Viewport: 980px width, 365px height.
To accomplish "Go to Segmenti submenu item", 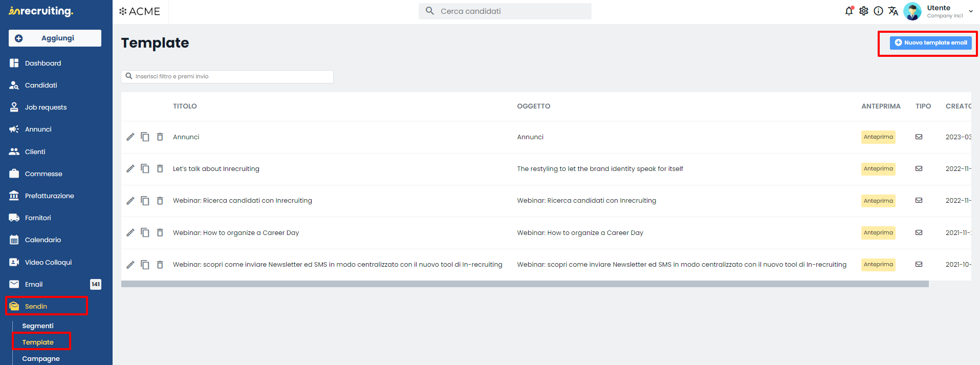I will point(38,326).
